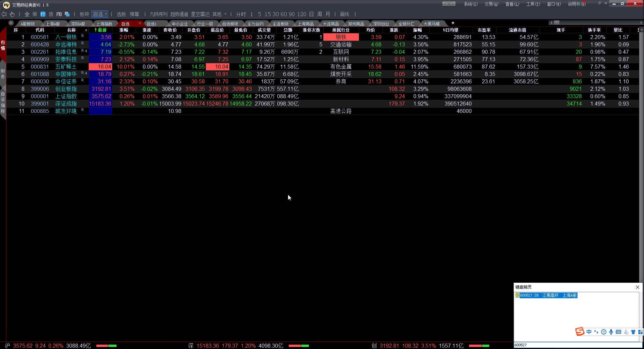Click the inner window restore icon
Screen dimensions: 644x349
[600, 3]
